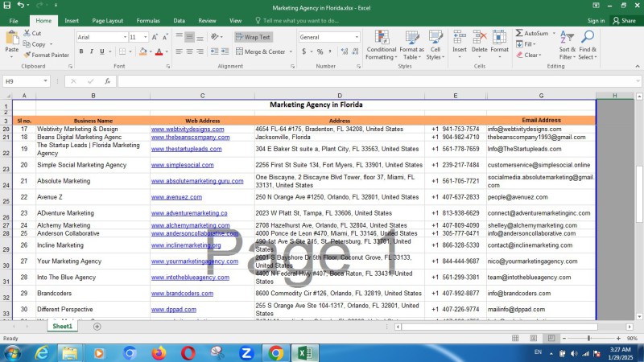Click the Cut scissors icon

pyautogui.click(x=27, y=34)
